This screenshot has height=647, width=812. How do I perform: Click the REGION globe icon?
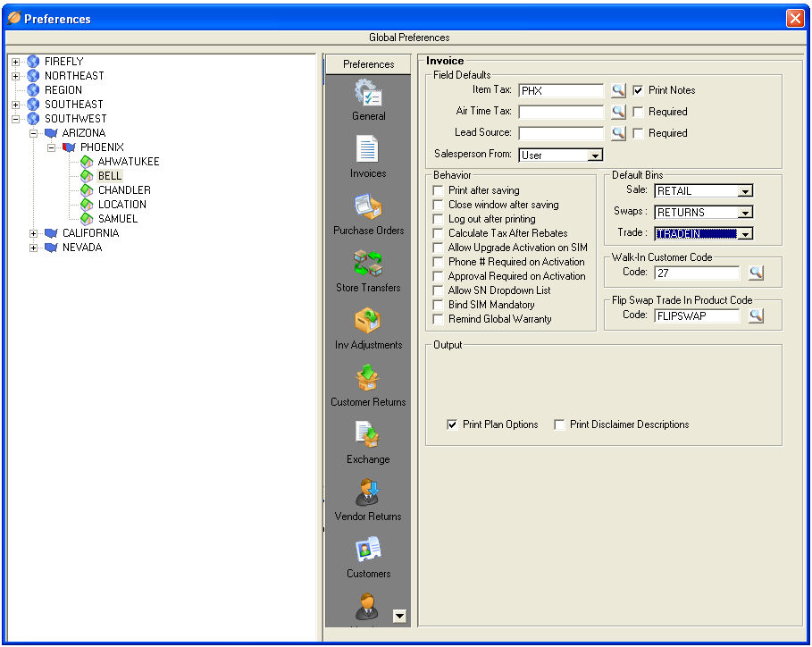[33, 90]
